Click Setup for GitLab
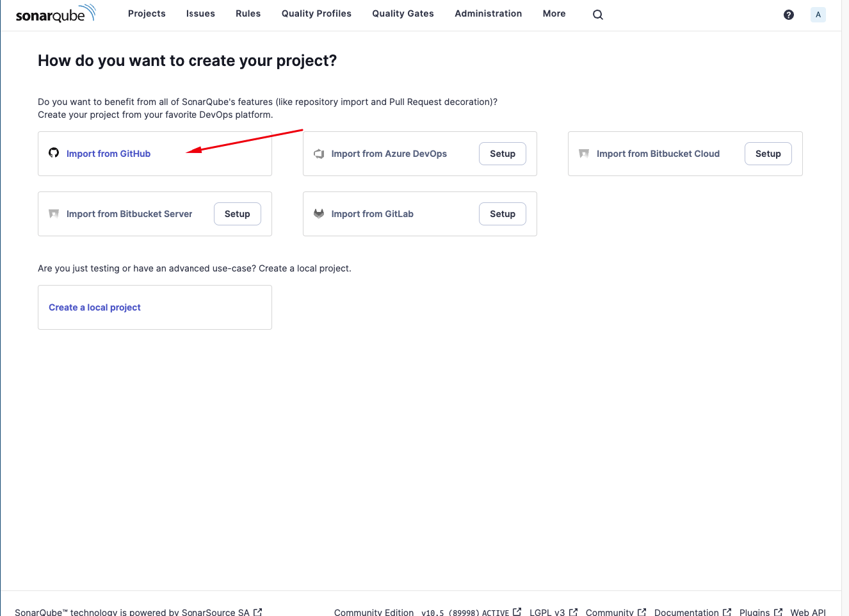 pos(503,214)
